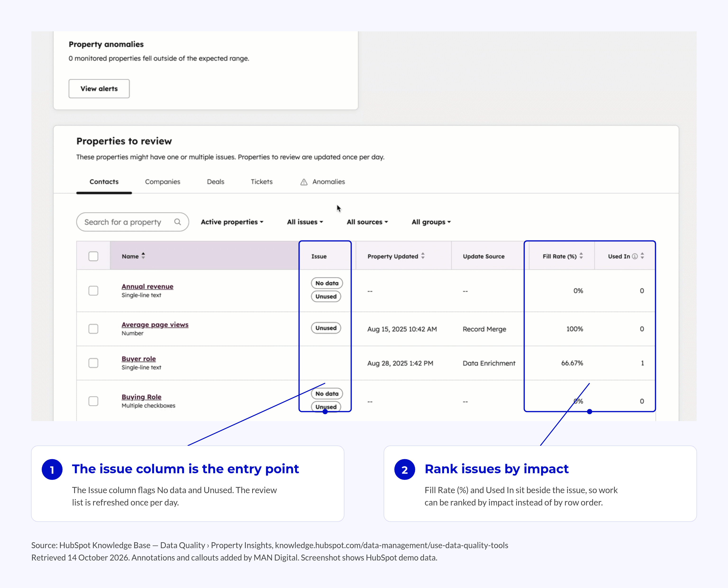This screenshot has width=728, height=588.
Task: Focus the Search for a property field
Action: point(132,222)
